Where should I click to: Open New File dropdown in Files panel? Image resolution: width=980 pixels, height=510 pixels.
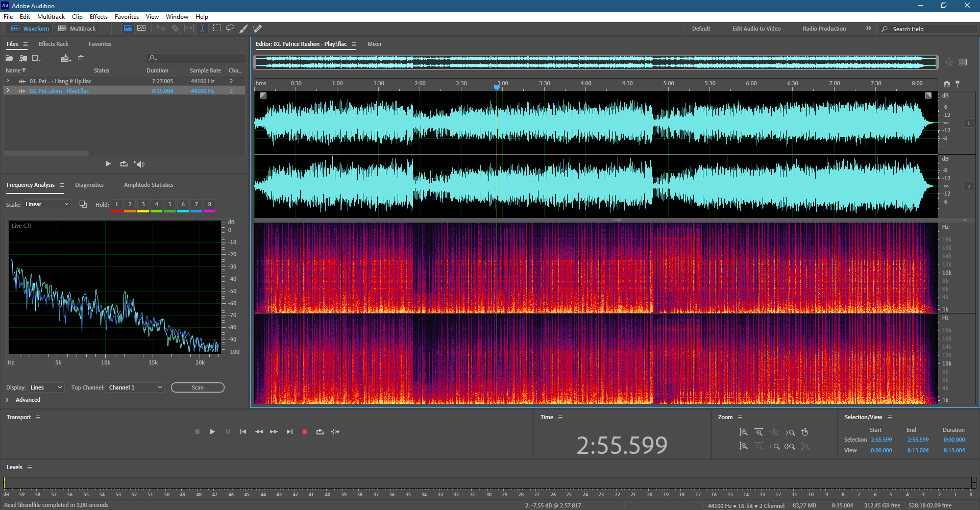[36, 58]
